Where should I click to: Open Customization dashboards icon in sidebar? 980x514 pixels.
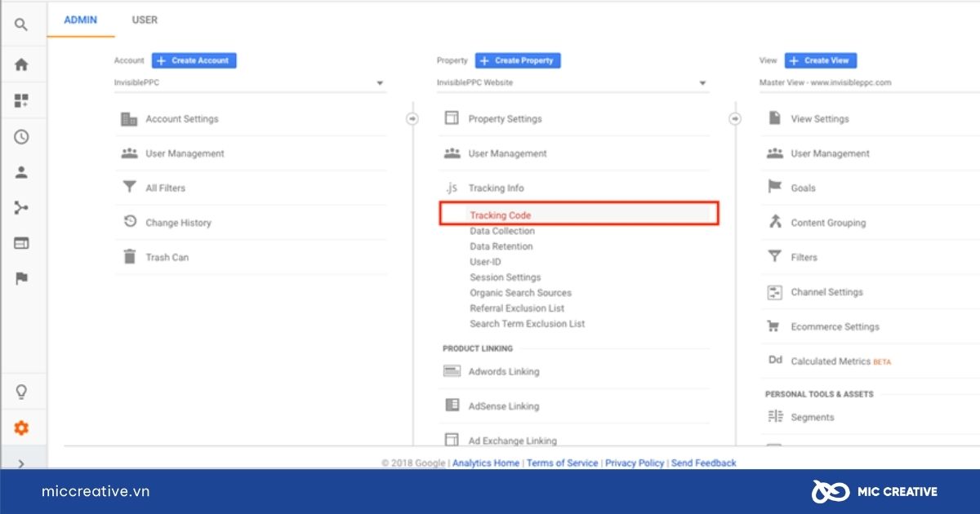point(21,101)
